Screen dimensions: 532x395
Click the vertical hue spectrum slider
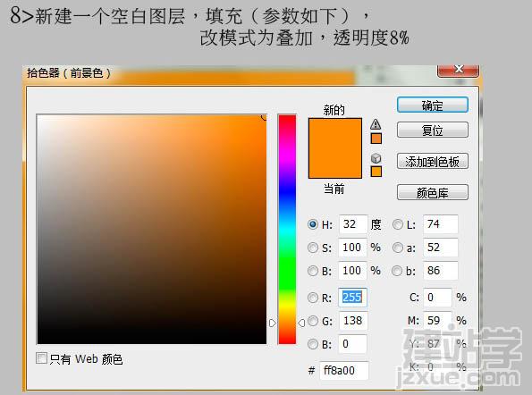(287, 229)
